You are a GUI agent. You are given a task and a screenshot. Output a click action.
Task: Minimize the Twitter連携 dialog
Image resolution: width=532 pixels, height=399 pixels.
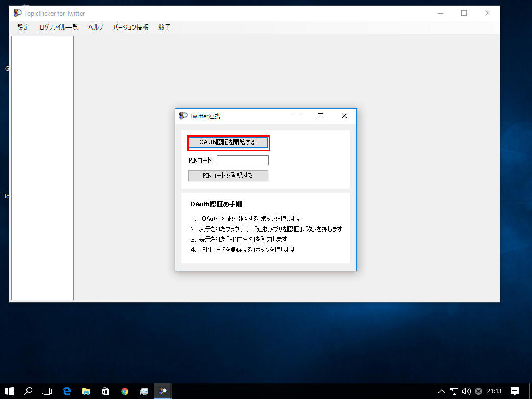(x=297, y=116)
